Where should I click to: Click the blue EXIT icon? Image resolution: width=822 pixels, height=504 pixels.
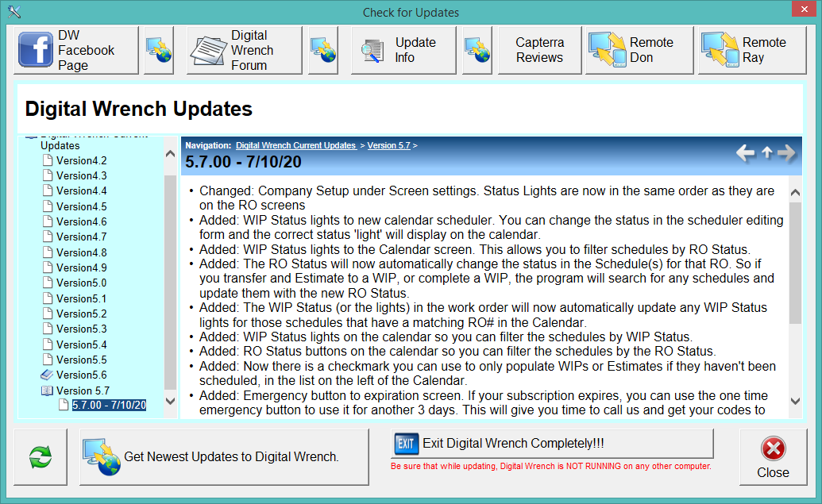[x=406, y=443]
